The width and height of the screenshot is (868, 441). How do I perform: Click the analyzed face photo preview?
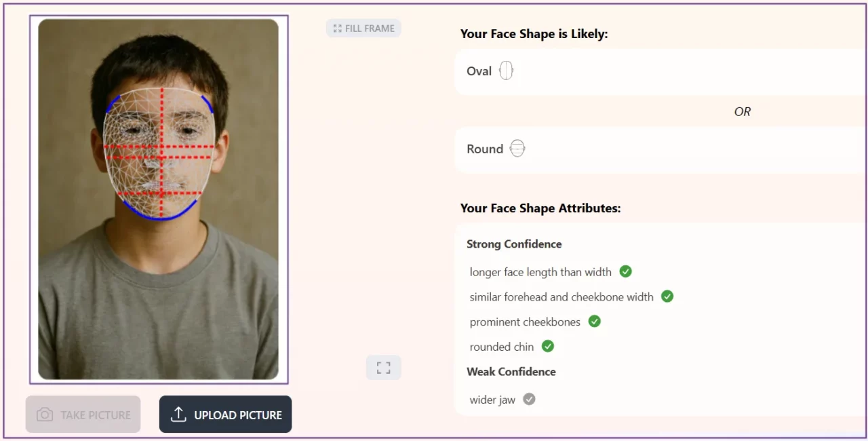click(x=158, y=199)
